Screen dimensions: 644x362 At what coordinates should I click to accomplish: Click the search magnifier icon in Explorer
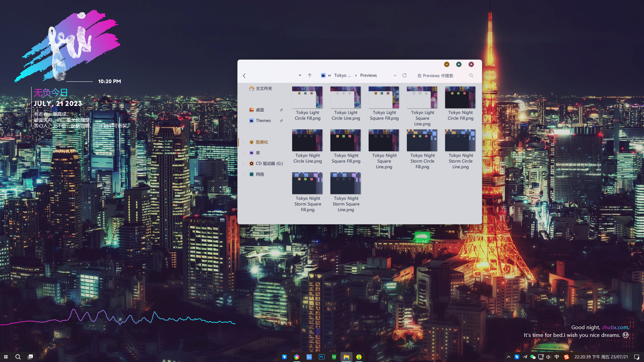click(x=471, y=75)
